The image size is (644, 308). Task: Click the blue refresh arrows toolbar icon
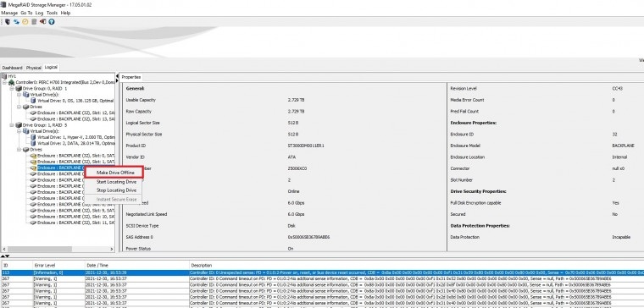(x=16, y=22)
